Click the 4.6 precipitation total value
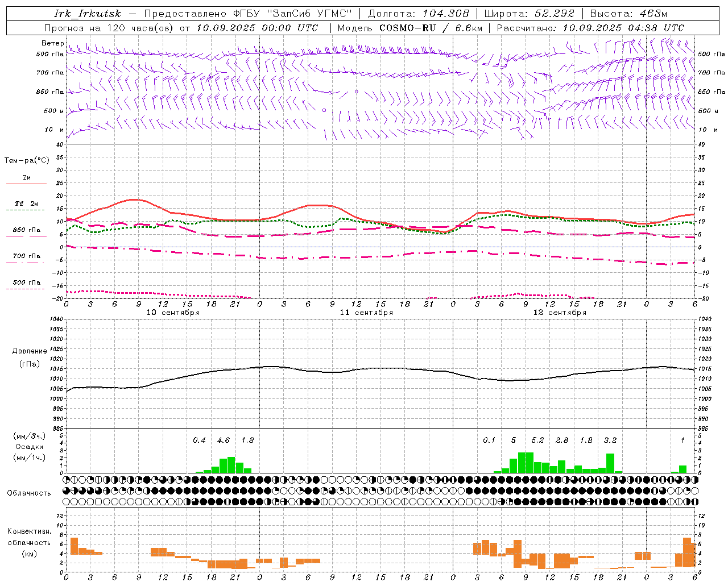 click(224, 440)
